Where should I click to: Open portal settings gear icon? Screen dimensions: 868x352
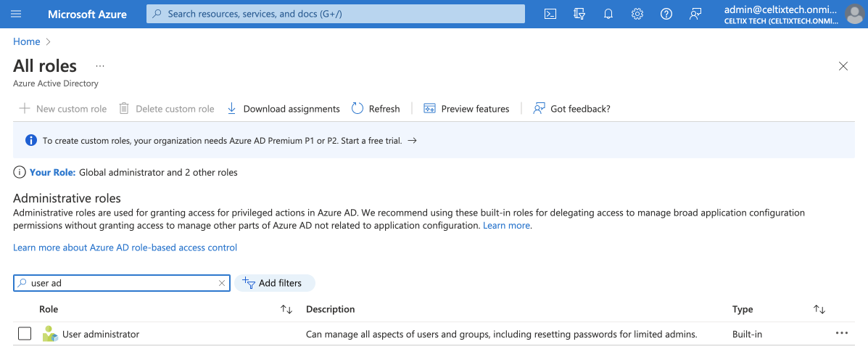click(x=637, y=14)
